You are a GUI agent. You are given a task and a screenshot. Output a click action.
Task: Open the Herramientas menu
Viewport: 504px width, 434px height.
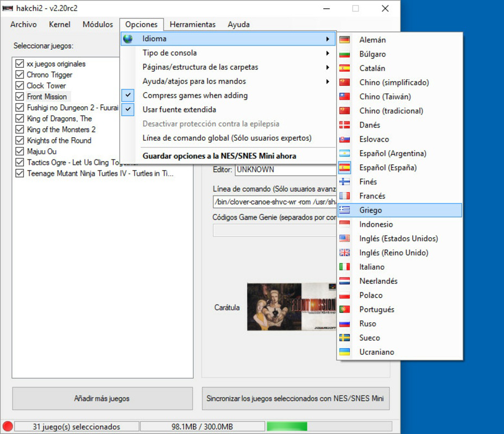193,24
